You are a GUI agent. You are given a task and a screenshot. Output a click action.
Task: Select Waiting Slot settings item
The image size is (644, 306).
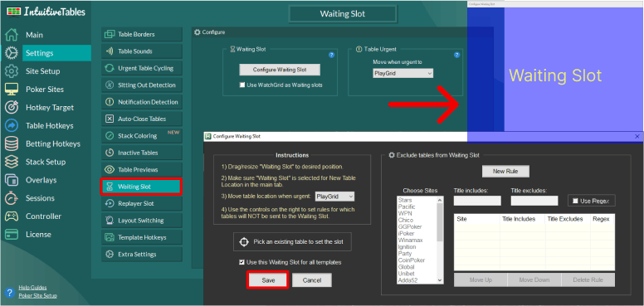click(x=141, y=187)
